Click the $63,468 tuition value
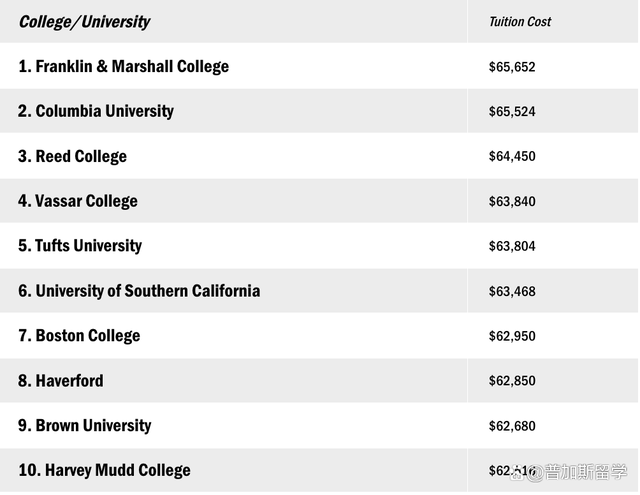The width and height of the screenshot is (640, 495). pos(512,291)
